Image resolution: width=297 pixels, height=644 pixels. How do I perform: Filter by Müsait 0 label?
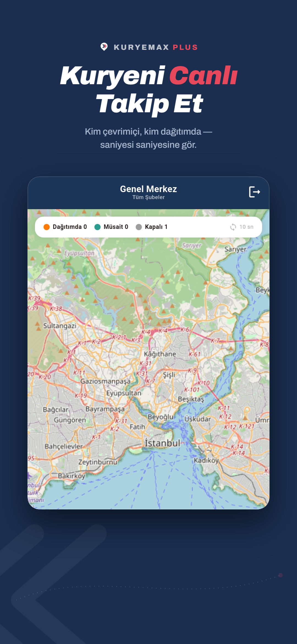pos(116,227)
